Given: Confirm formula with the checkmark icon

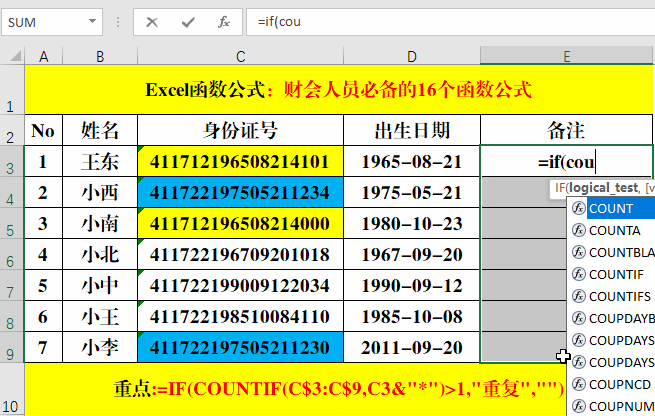Looking at the screenshot, I should (x=188, y=22).
